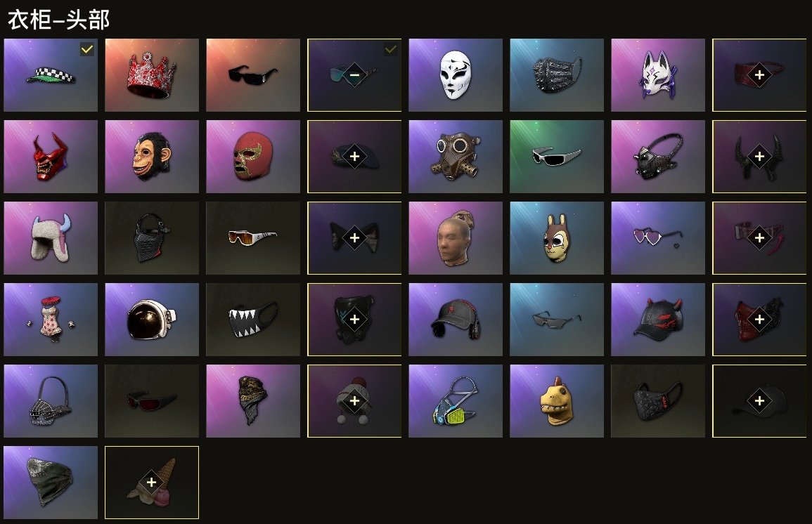Image resolution: width=812 pixels, height=524 pixels.
Task: Toggle checkmark on checkered police cap
Action: [87, 49]
